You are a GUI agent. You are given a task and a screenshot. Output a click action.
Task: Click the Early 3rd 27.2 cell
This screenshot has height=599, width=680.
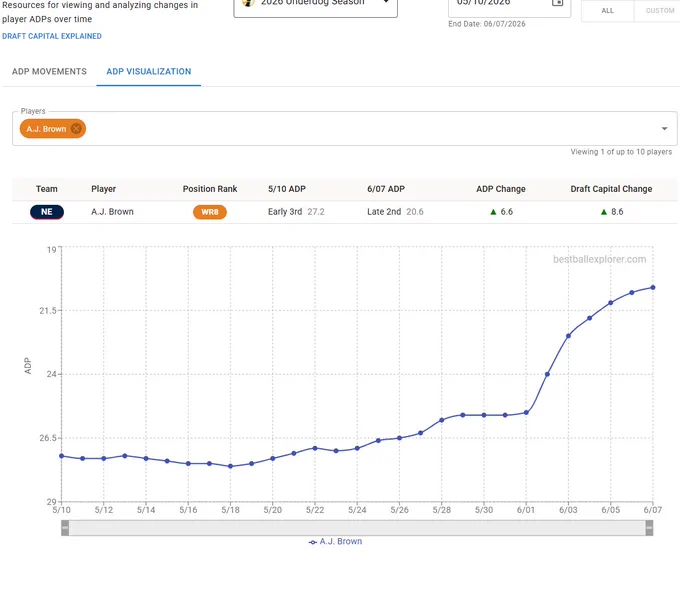(x=296, y=212)
